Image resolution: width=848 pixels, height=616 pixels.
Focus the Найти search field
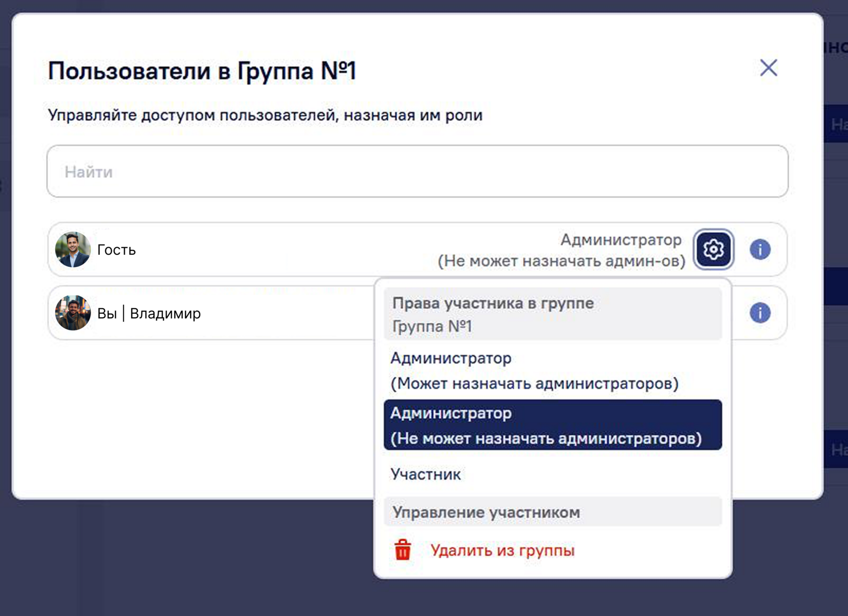click(417, 172)
